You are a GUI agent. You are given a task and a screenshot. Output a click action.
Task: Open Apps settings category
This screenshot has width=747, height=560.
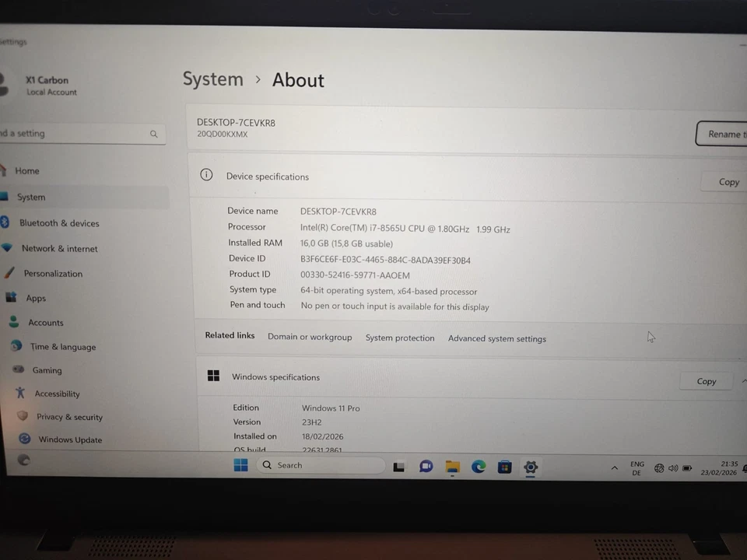pos(36,298)
